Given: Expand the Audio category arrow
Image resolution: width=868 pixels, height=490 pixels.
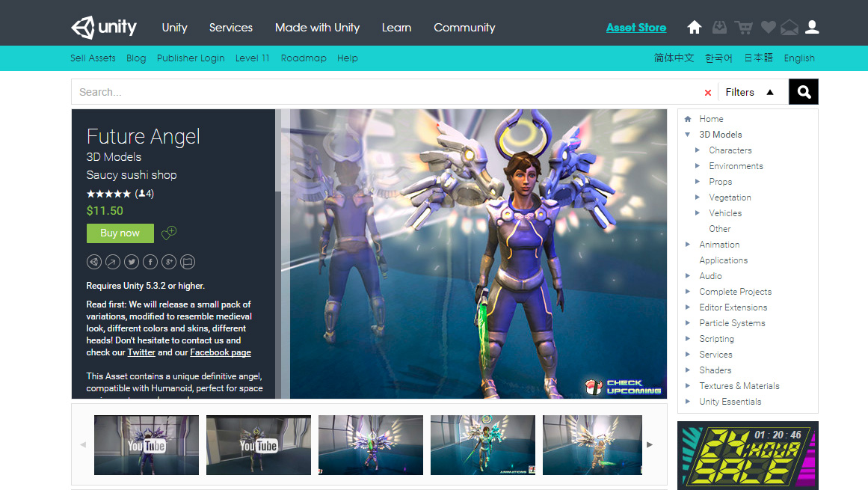Looking at the screenshot, I should 688,276.
